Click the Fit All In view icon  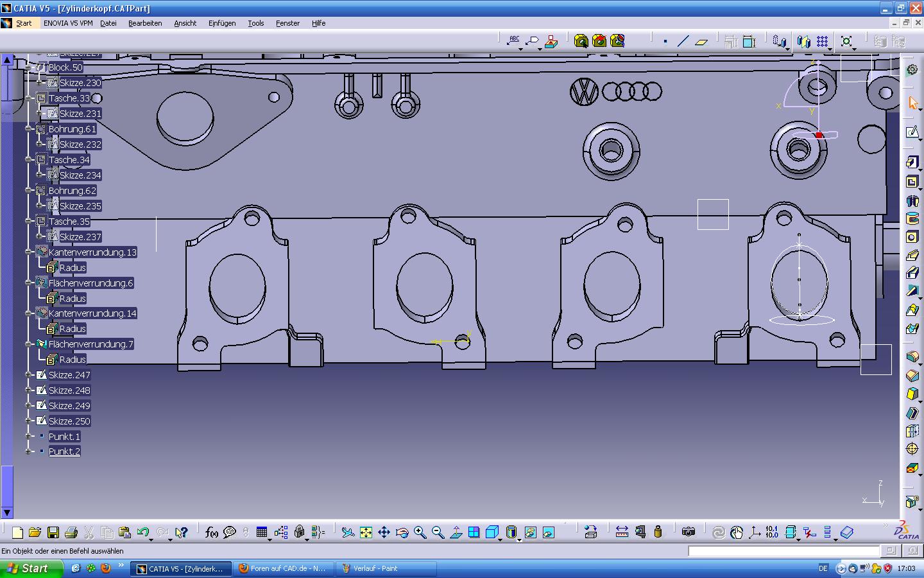click(366, 532)
